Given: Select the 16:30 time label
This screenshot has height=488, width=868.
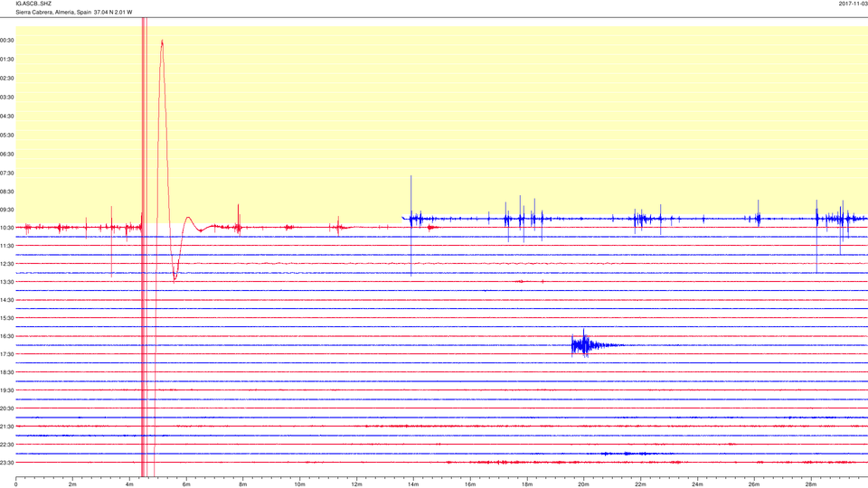Looking at the screenshot, I should coord(7,336).
